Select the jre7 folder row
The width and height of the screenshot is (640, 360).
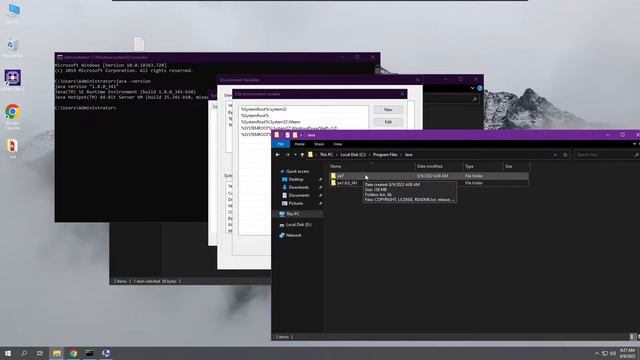coord(429,176)
